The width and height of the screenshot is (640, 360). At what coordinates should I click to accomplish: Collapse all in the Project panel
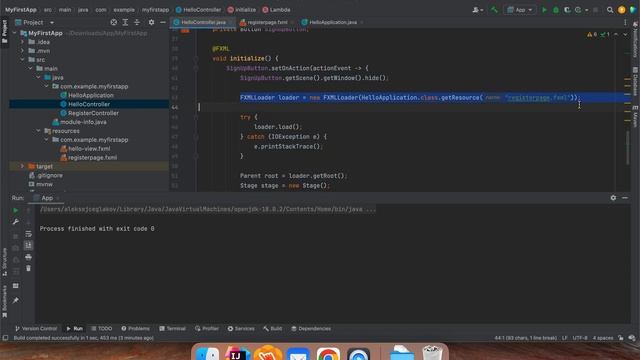[x=137, y=22]
